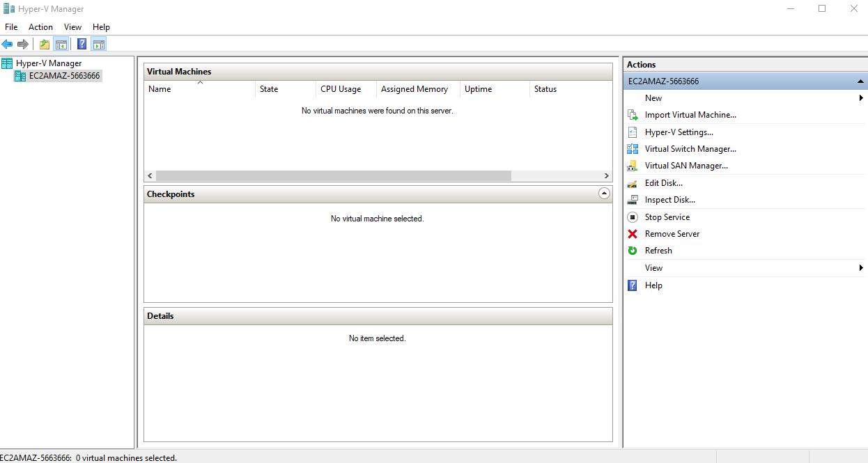Expand the View submenu in Actions pane
The height and width of the screenshot is (463, 868).
point(744,268)
